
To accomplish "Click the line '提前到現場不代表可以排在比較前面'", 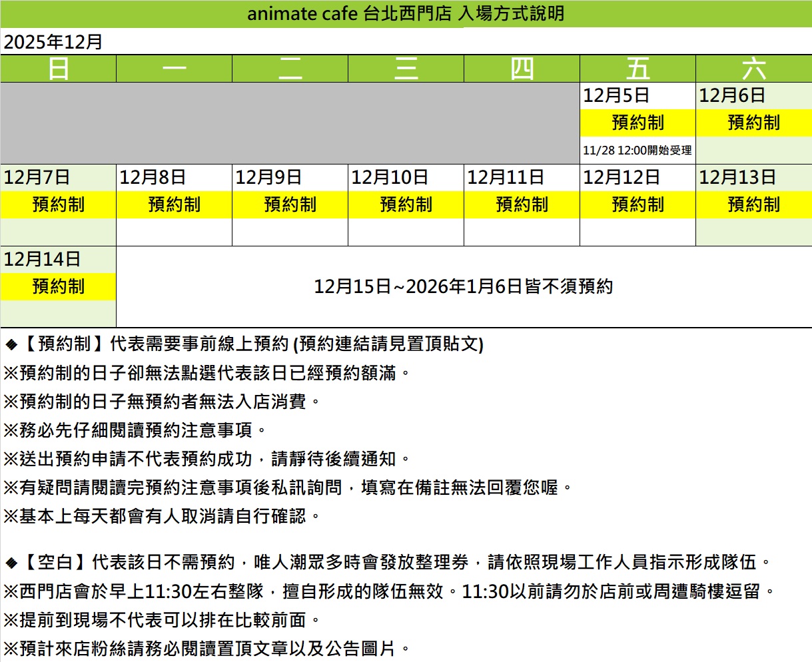I will pos(162,620).
